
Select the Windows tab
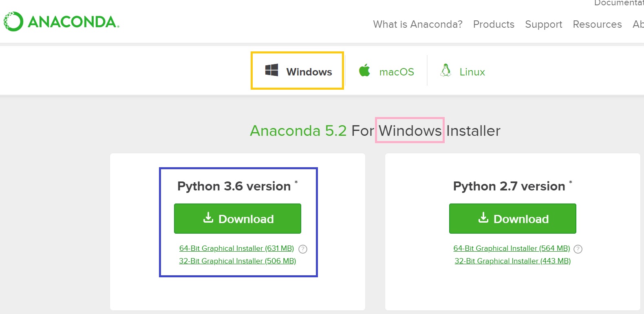point(298,71)
